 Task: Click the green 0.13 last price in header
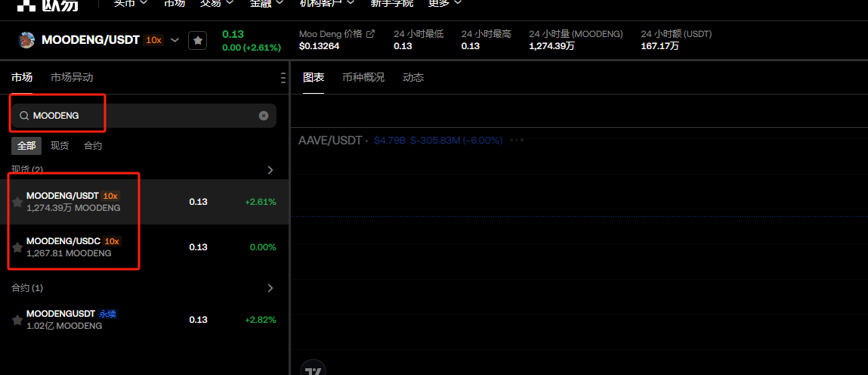tap(233, 34)
